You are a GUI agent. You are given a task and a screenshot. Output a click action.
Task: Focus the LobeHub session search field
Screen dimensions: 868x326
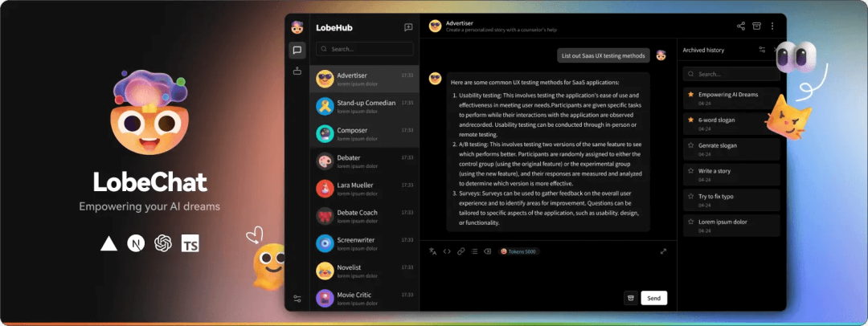coord(364,49)
